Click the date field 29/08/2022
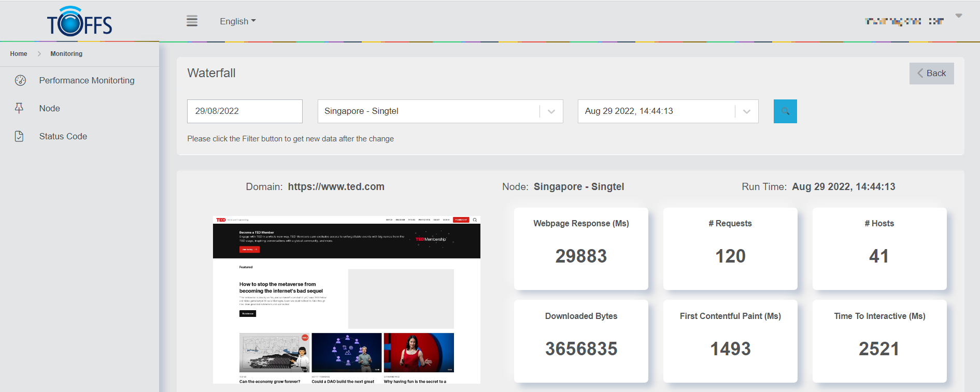This screenshot has width=980, height=392. [x=245, y=111]
